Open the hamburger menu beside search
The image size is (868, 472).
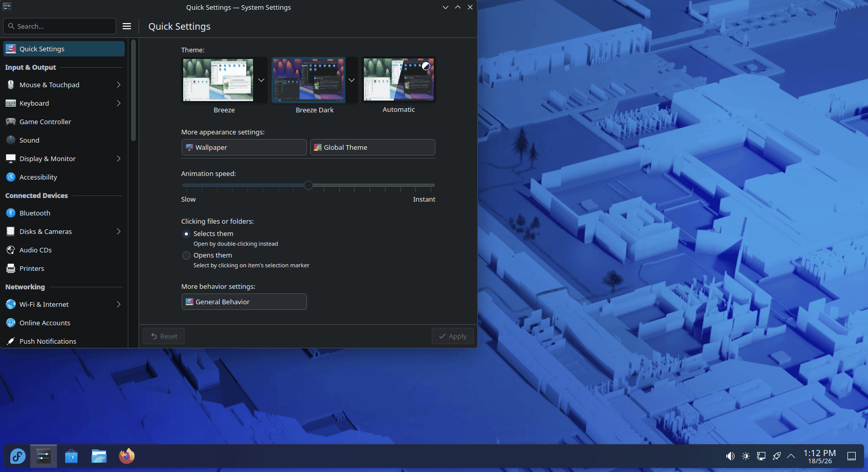[127, 26]
